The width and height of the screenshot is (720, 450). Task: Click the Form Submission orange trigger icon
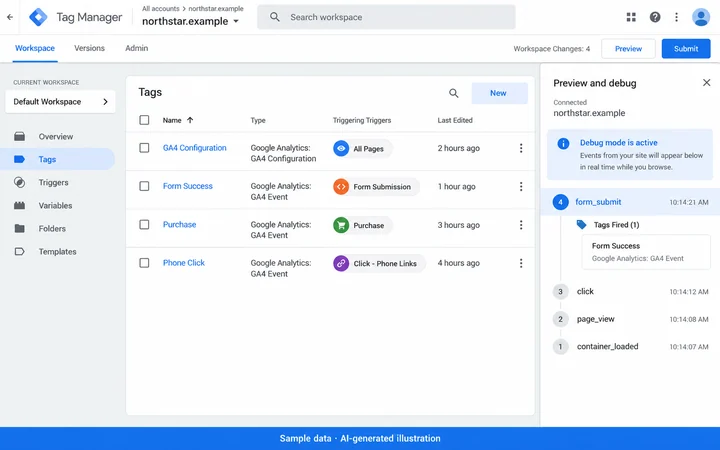click(341, 187)
